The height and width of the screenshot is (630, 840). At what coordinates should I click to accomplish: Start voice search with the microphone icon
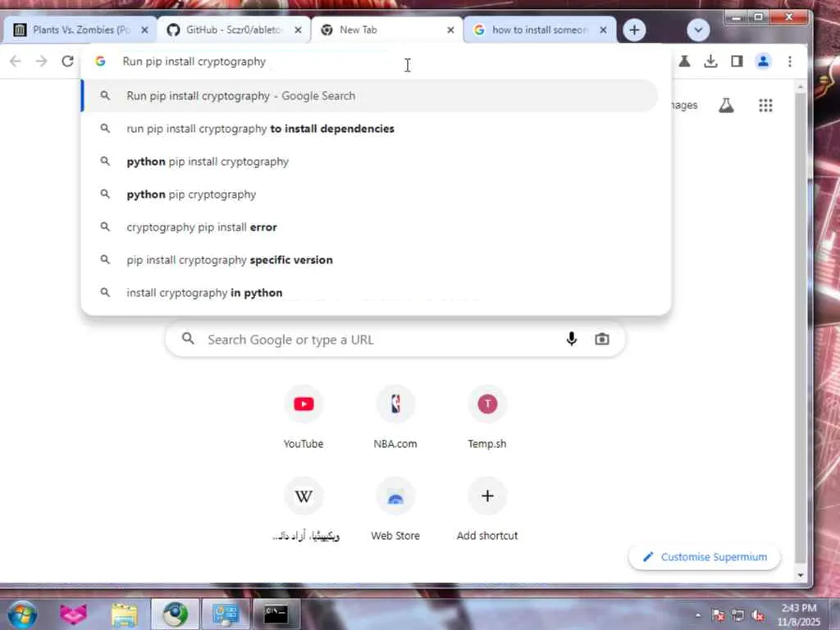(x=572, y=339)
